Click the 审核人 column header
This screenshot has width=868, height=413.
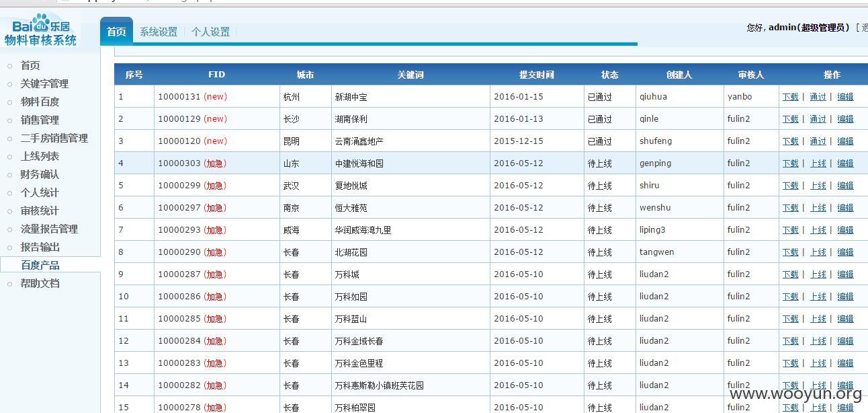[750, 75]
